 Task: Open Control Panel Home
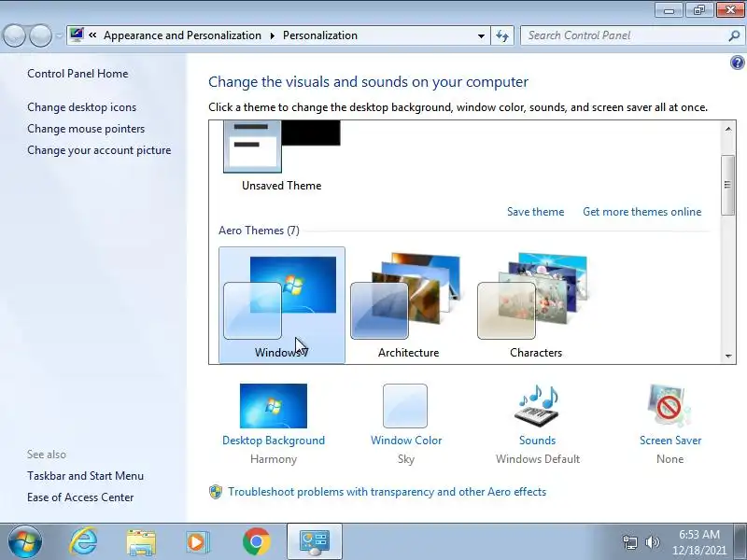(x=78, y=74)
